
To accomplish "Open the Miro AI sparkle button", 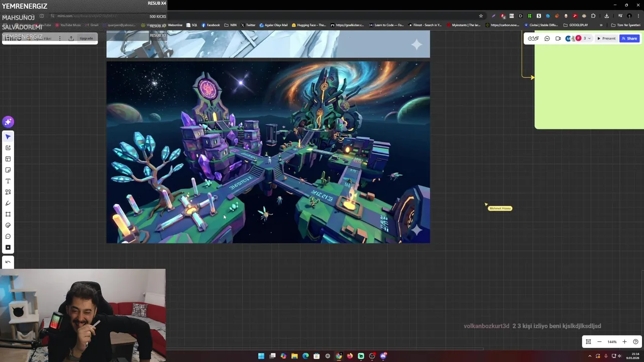I will 8,122.
